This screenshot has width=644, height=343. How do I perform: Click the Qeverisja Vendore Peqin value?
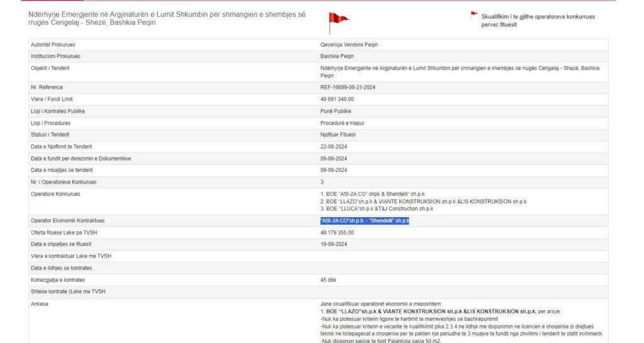pyautogui.click(x=349, y=45)
